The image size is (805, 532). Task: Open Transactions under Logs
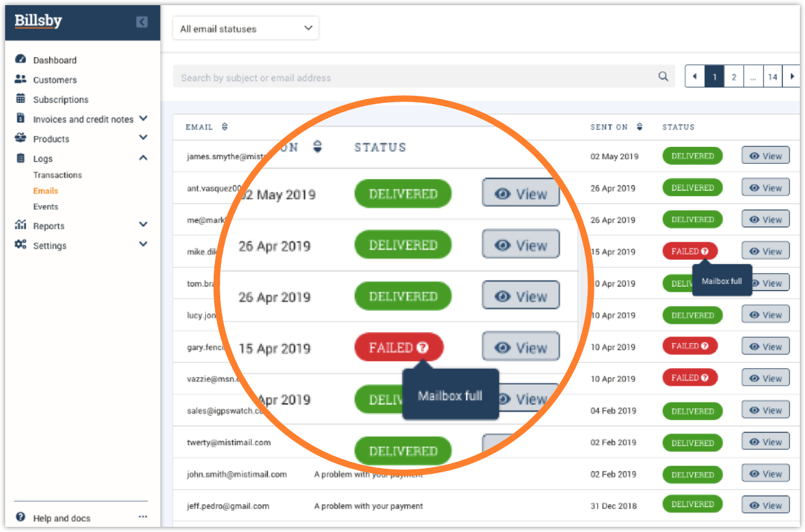pos(58,175)
